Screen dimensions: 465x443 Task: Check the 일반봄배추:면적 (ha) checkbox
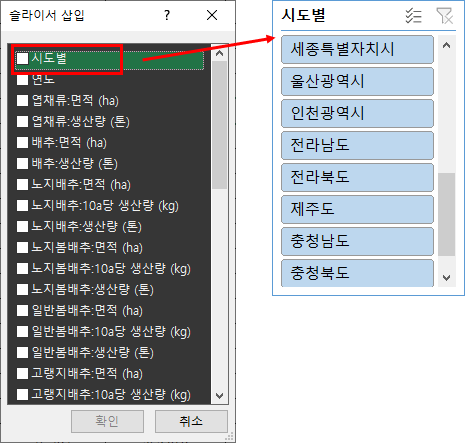(x=22, y=311)
